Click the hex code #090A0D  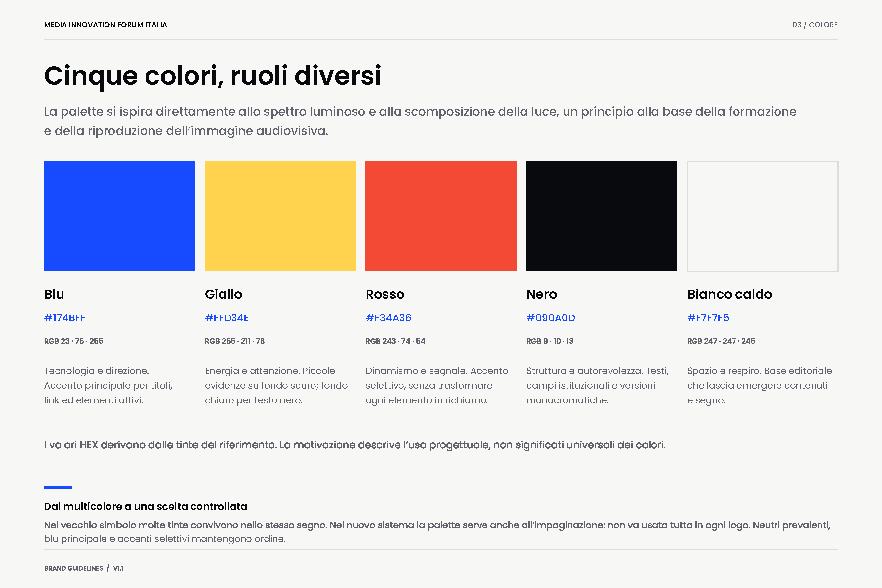pyautogui.click(x=551, y=318)
